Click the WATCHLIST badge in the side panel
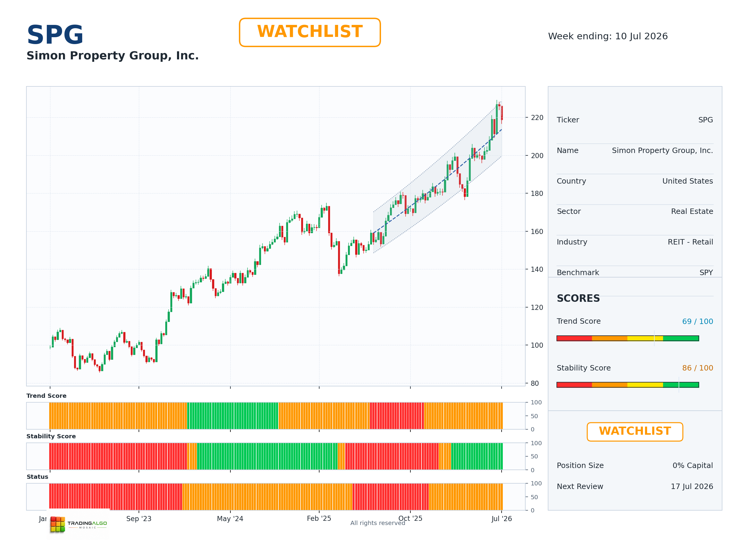 pyautogui.click(x=635, y=432)
